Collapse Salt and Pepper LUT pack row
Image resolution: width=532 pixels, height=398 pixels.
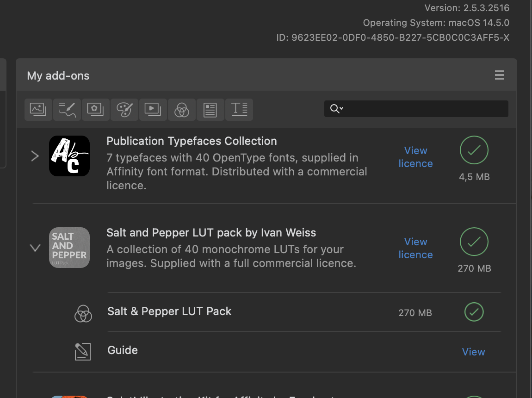[x=35, y=248]
